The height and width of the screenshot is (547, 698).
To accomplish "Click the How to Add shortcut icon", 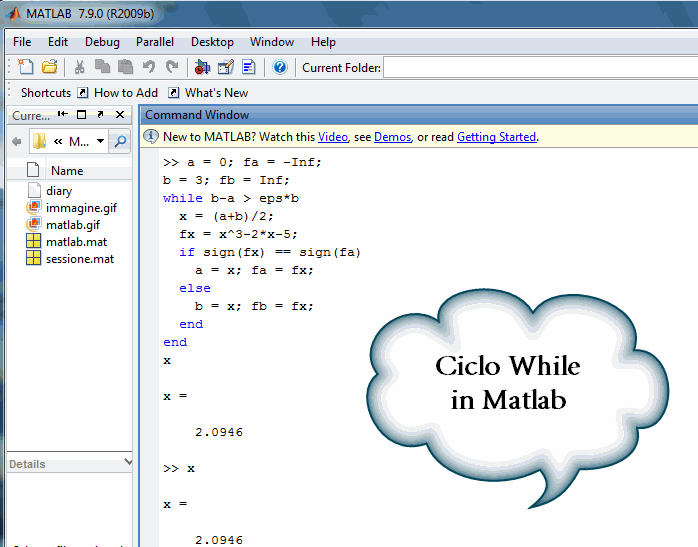I will (82, 93).
